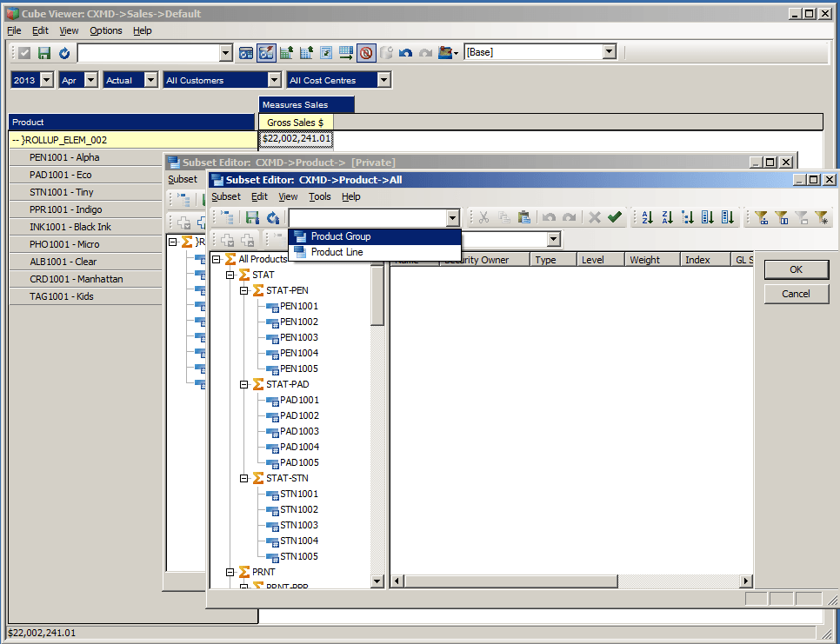
Task: Cancel the Subset Editor dialog
Action: [x=795, y=294]
